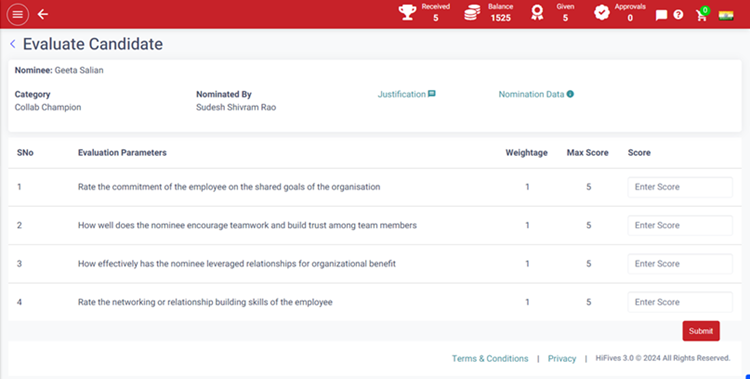Click the Approvals count 0
Screen dimensions: 750x379
[630, 18]
